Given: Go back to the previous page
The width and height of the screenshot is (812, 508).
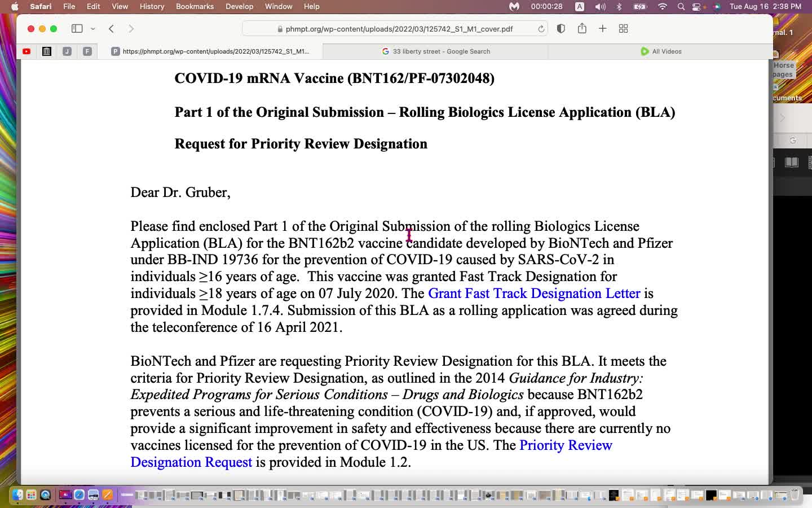Looking at the screenshot, I should [x=111, y=28].
